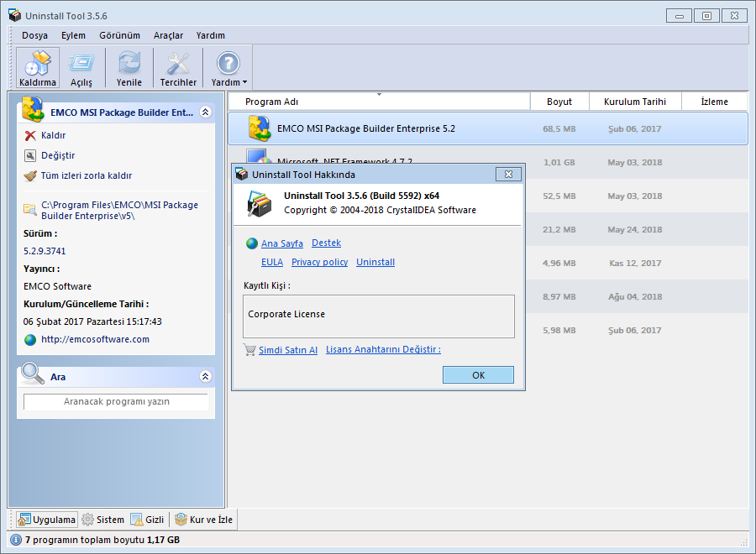756x554 pixels.
Task: Open the Privacy policy link
Action: 320,262
